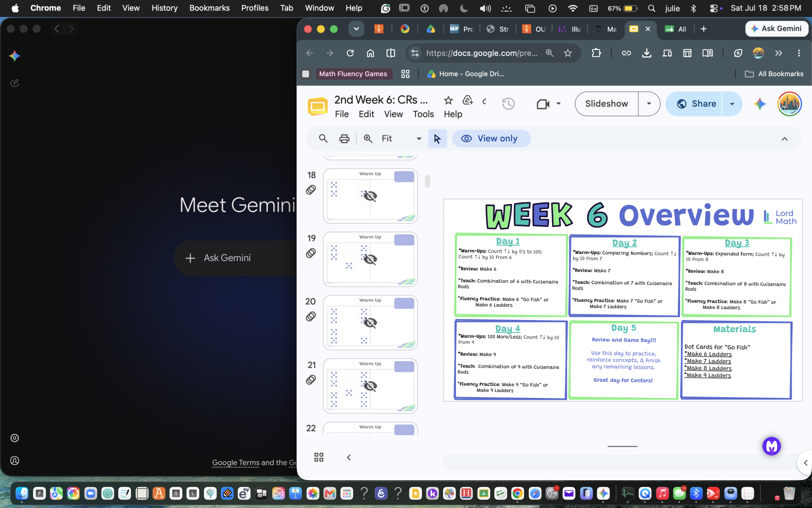Screen dimensions: 812x508
Task: Toggle the View only mode pill
Action: [x=491, y=138]
